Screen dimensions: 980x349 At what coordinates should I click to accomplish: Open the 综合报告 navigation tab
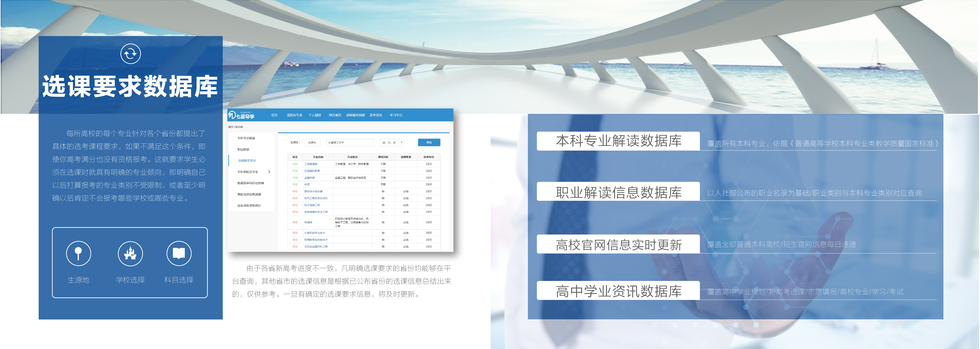(335, 115)
